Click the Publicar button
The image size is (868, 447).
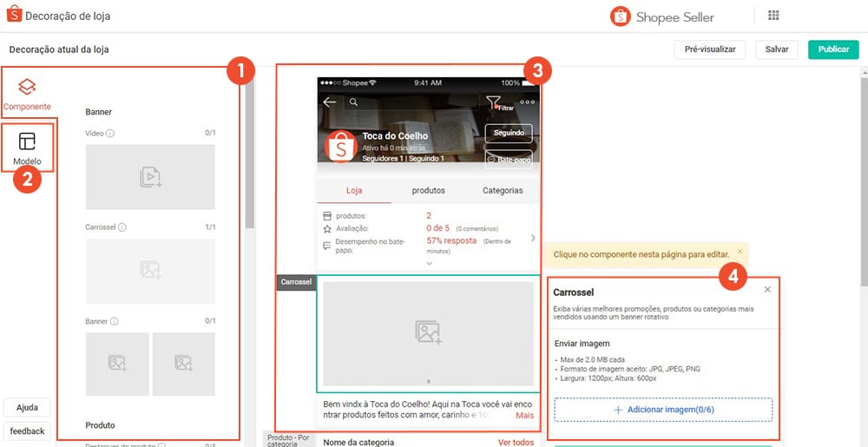pos(833,49)
